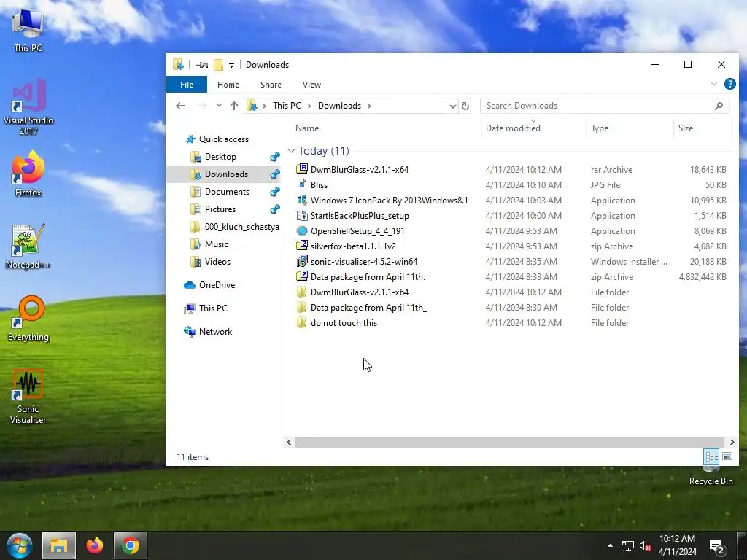Select Documents in navigation pane
This screenshot has width=747, height=560.
227,192
